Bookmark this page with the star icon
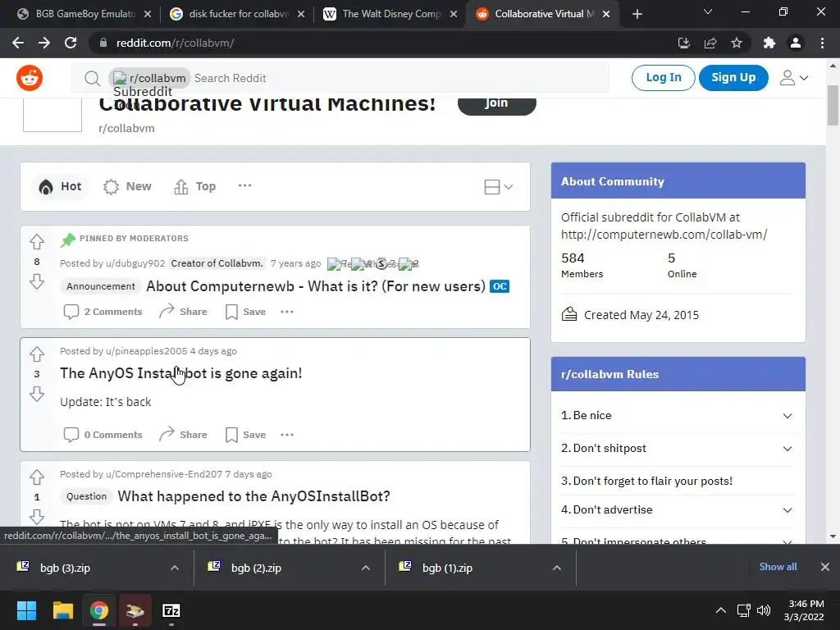The image size is (840, 630). (737, 43)
